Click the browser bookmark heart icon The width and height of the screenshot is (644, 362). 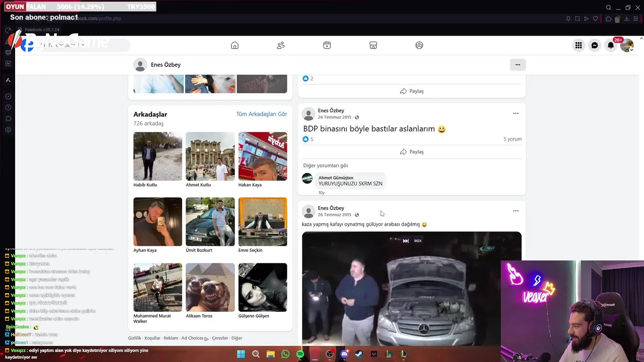click(x=596, y=19)
